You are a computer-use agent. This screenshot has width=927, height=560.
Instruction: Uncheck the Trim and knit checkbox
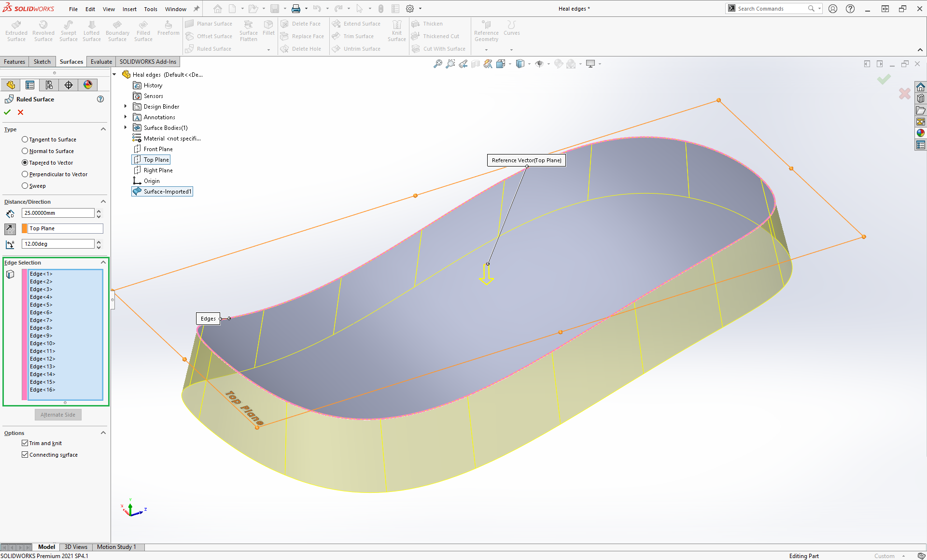[25, 443]
